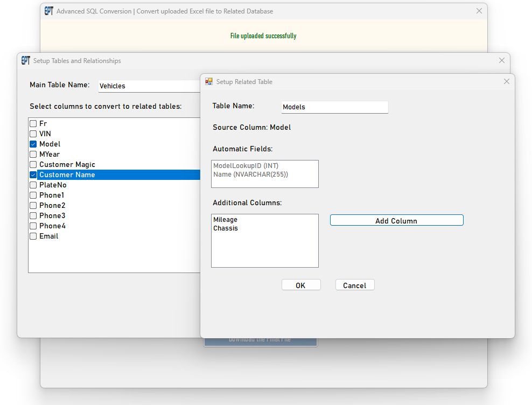Select Mileage in Additional Columns list
Viewport: 532px width, 405px height.
(226, 220)
